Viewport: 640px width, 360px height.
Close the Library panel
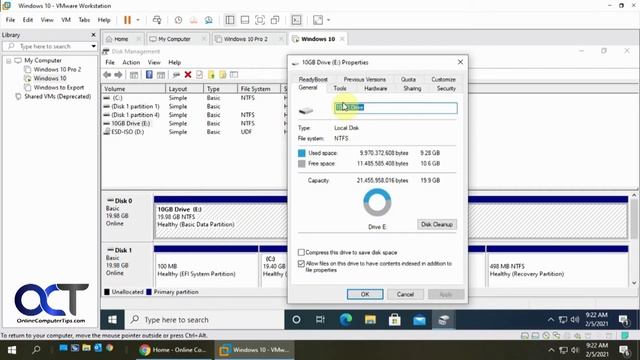[93, 35]
